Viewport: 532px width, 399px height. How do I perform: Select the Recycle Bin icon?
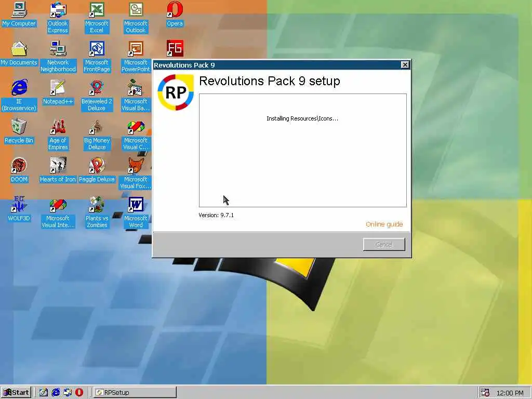tap(19, 131)
